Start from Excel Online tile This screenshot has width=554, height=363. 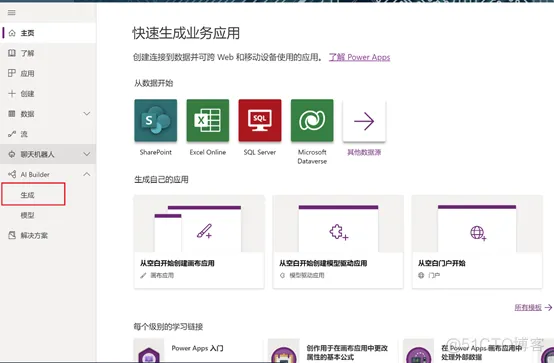[208, 121]
